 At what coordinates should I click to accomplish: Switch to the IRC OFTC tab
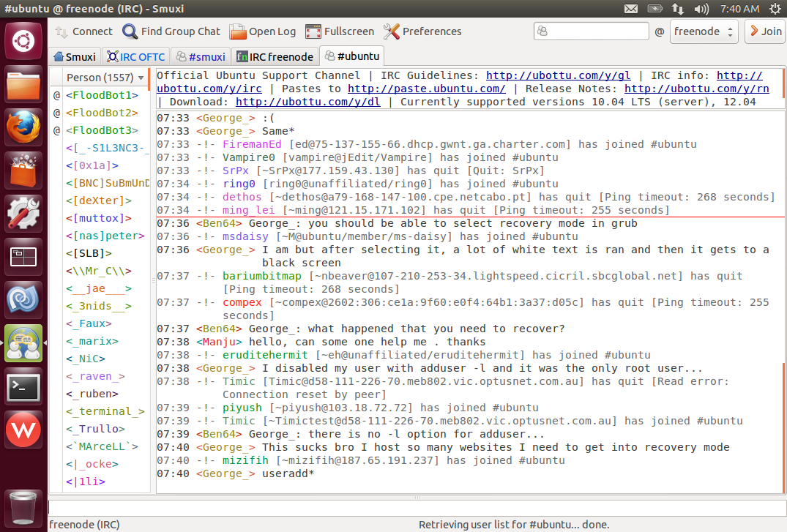(136, 56)
